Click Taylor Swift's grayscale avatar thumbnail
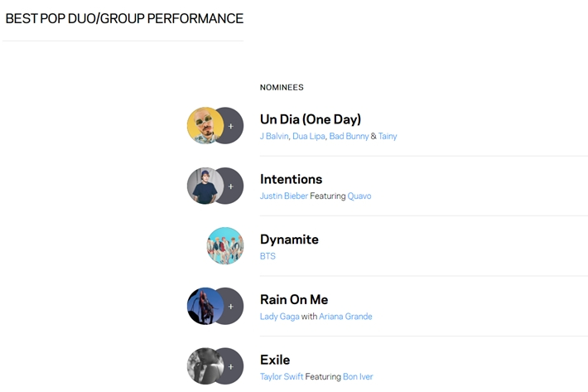This screenshot has width=588, height=392. (x=205, y=366)
